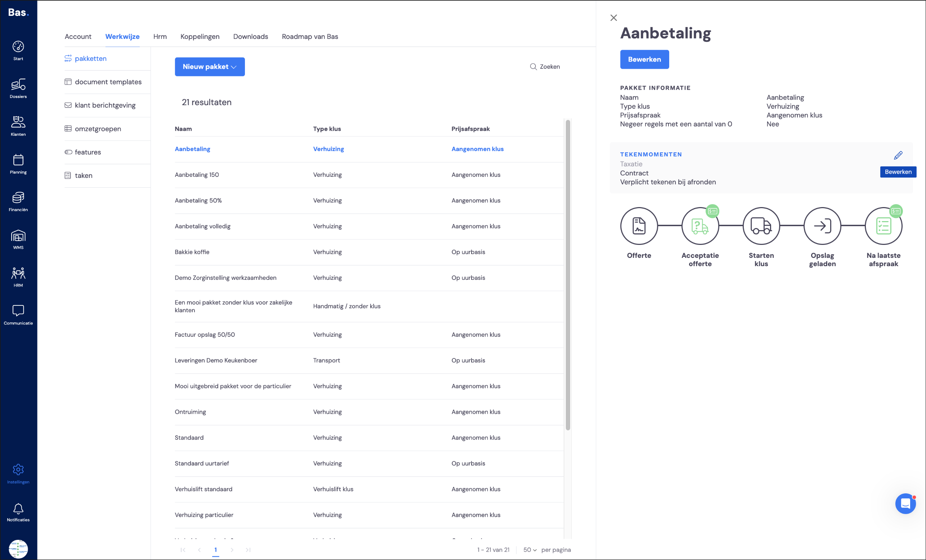Open Leveringen Demo Keukenboer row
The width and height of the screenshot is (926, 560).
(369, 360)
